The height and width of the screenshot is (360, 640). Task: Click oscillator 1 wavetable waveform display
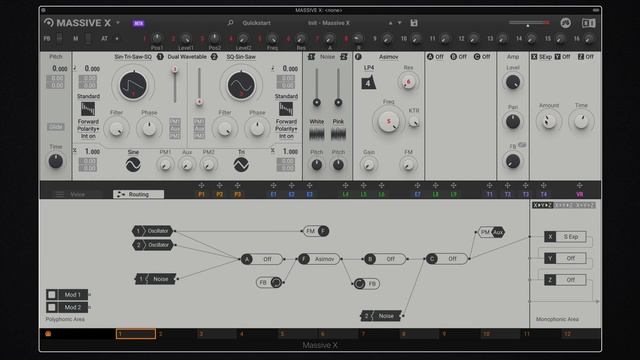133,86
